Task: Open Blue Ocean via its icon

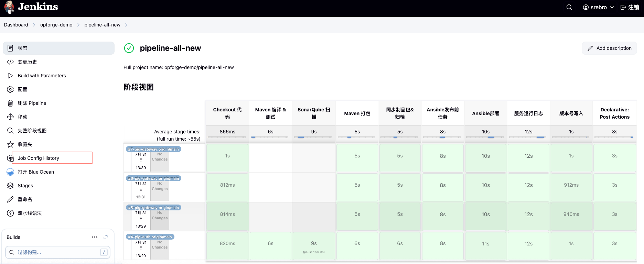Action: 10,172
